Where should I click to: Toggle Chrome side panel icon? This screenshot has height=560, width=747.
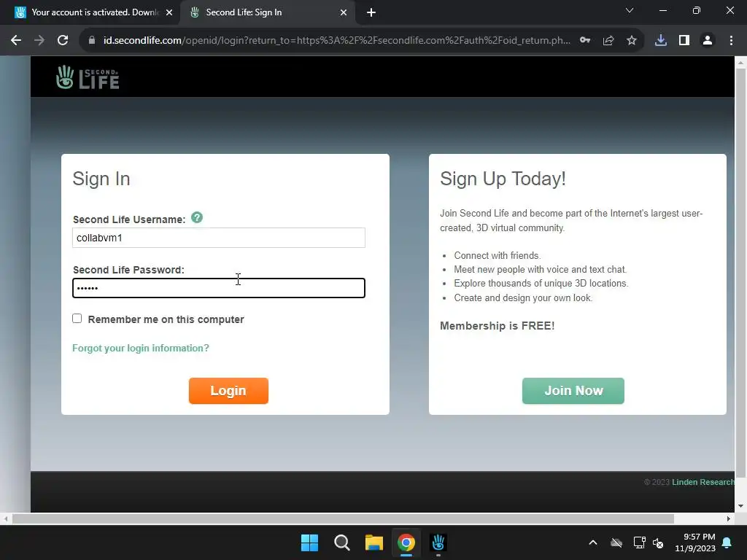click(x=684, y=41)
